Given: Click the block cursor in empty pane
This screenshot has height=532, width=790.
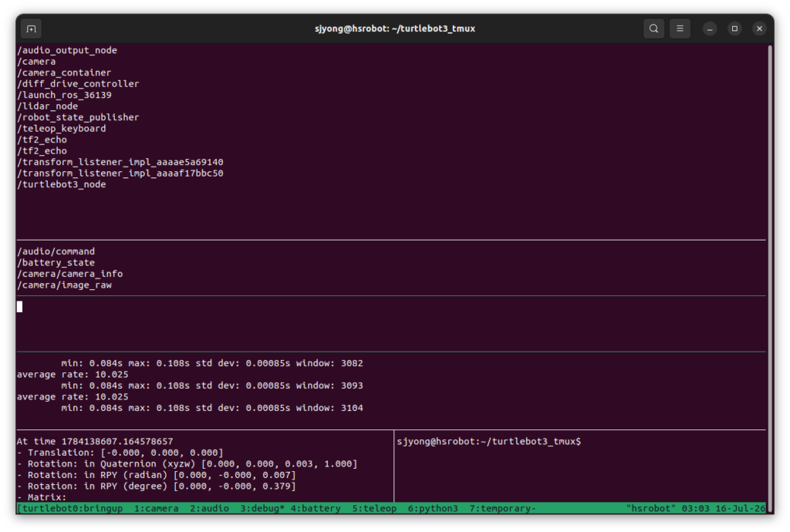Looking at the screenshot, I should pos(19,307).
